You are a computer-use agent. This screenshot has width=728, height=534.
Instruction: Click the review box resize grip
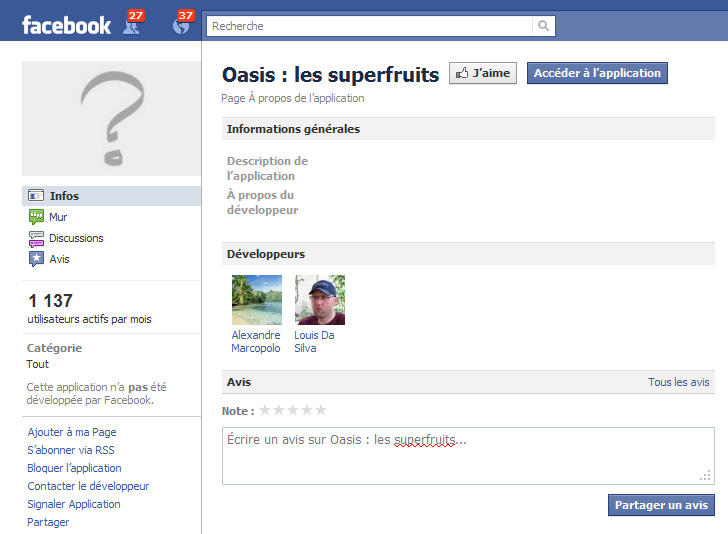pyautogui.click(x=706, y=476)
